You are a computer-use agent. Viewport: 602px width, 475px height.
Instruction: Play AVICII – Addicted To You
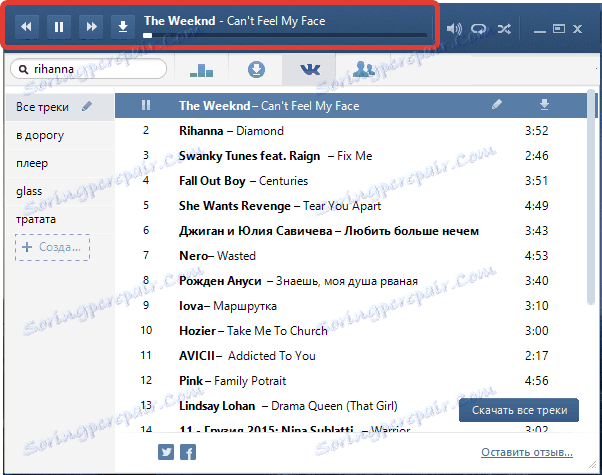pos(351,356)
